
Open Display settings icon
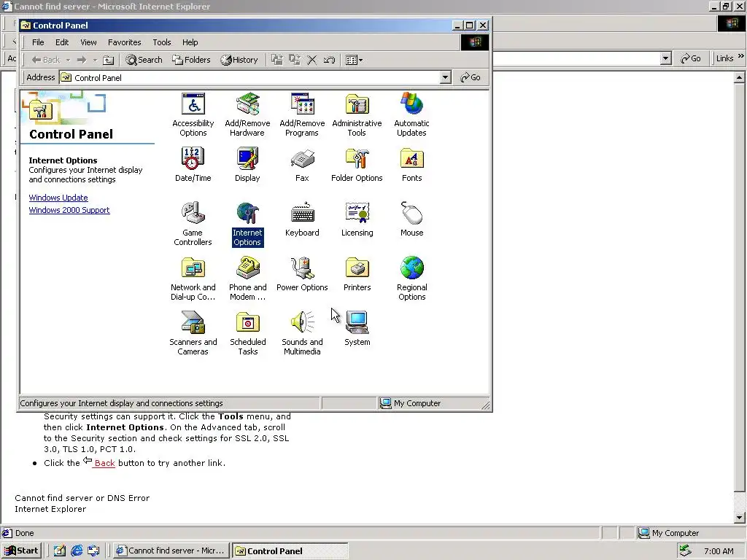pos(247,164)
